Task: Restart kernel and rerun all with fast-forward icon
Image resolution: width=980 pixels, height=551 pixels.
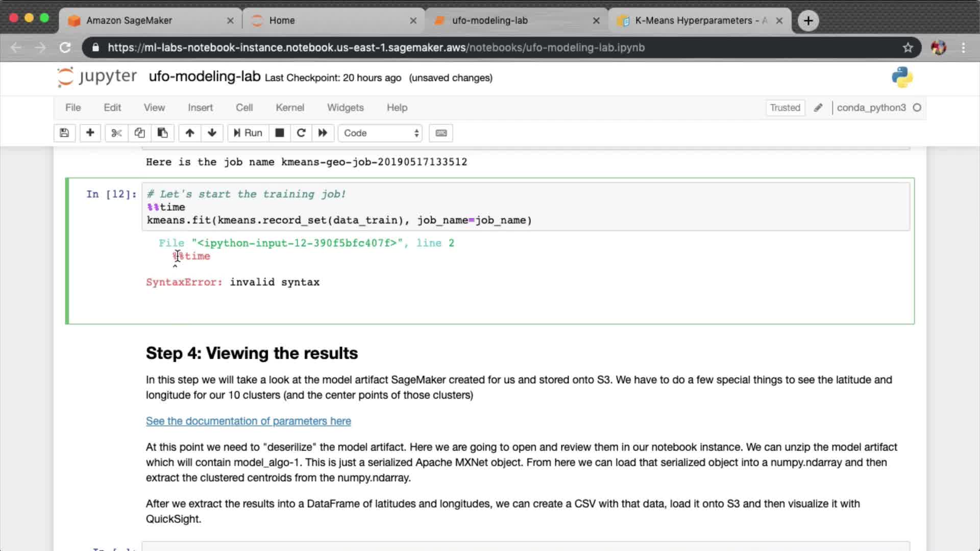Action: (x=323, y=133)
